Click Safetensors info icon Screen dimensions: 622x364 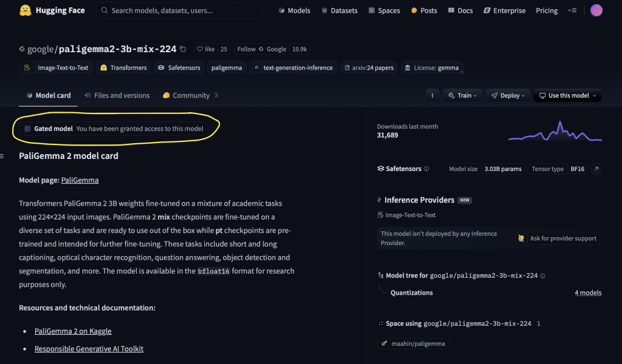[426, 169]
